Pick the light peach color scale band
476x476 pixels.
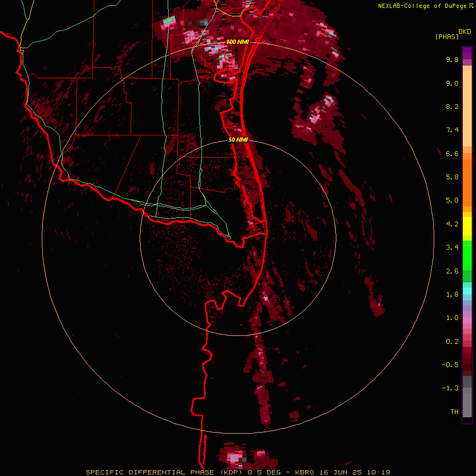pos(467,109)
